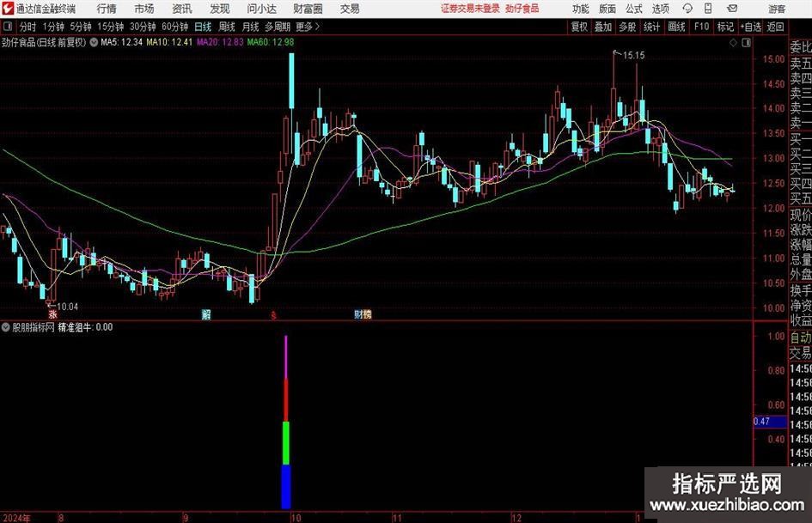Screen dimensions: 812x523
Task: Expand the 股朋指标网 sub-indicator dropdown arrow
Action: (6, 327)
